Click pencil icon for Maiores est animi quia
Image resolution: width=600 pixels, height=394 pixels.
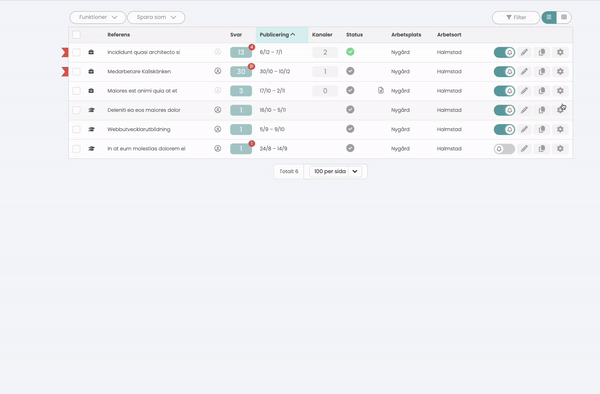point(524,91)
